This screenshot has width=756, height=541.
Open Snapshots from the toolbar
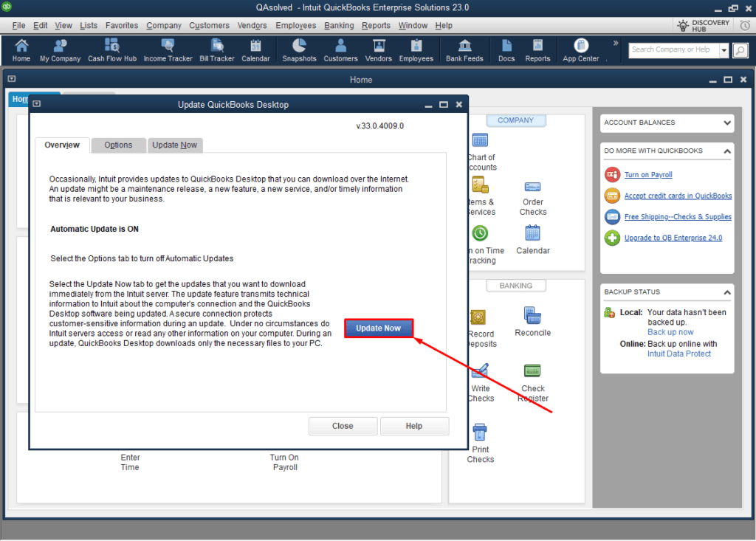pos(299,49)
